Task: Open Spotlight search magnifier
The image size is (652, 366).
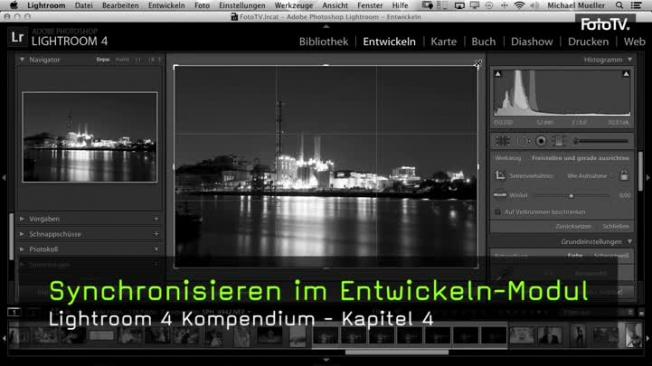Action: pyautogui.click(x=620, y=5)
